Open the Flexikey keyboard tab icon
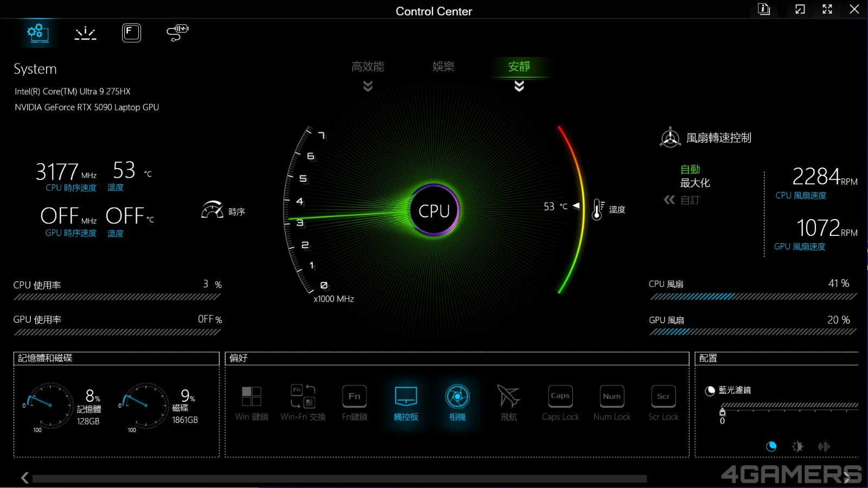Viewport: 868px width, 488px height. [131, 33]
